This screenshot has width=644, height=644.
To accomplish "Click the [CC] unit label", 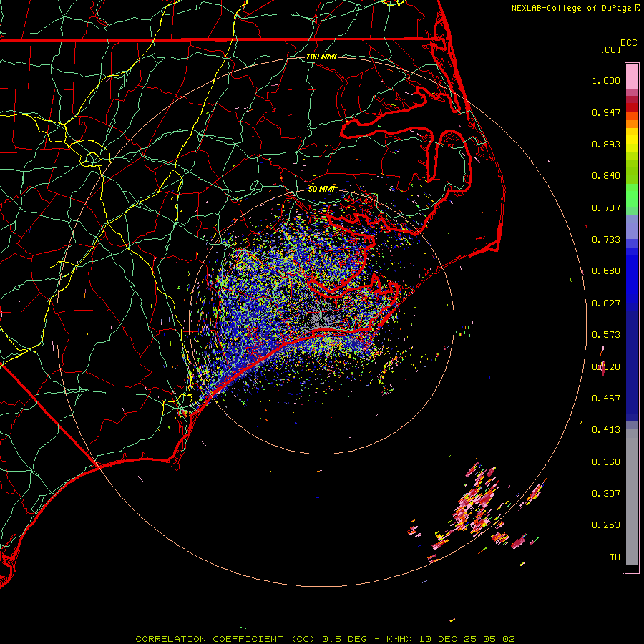I will [610, 49].
